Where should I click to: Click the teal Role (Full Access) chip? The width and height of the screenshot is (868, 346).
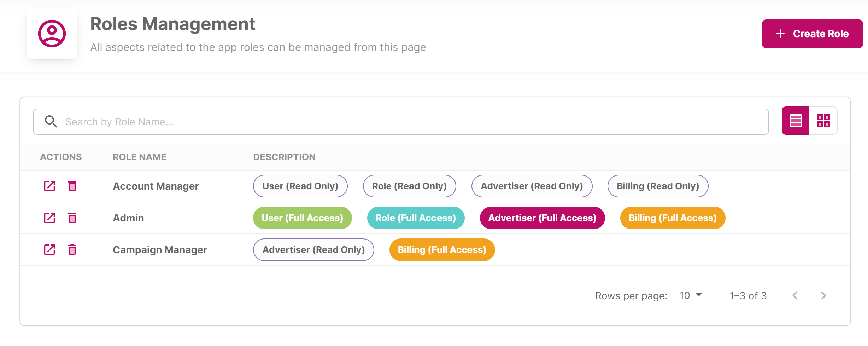pyautogui.click(x=416, y=218)
